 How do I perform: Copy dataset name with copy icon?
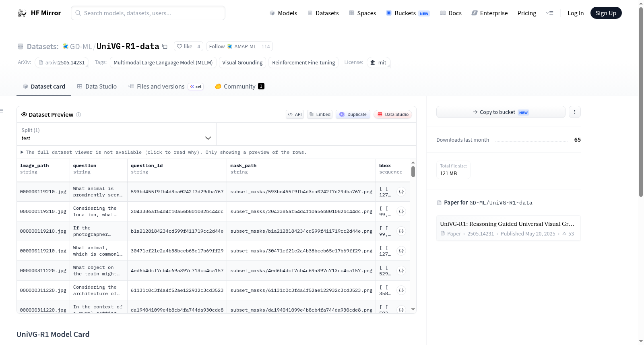165,46
